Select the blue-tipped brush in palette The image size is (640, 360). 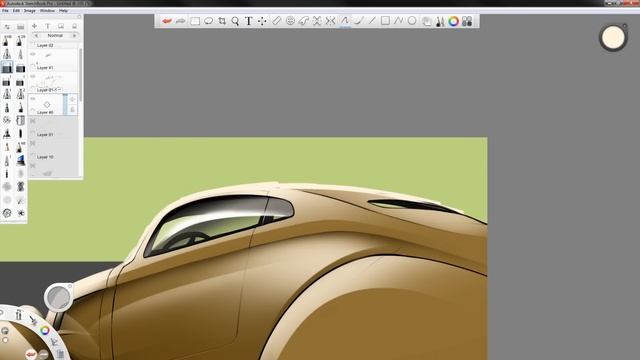pos(20,160)
